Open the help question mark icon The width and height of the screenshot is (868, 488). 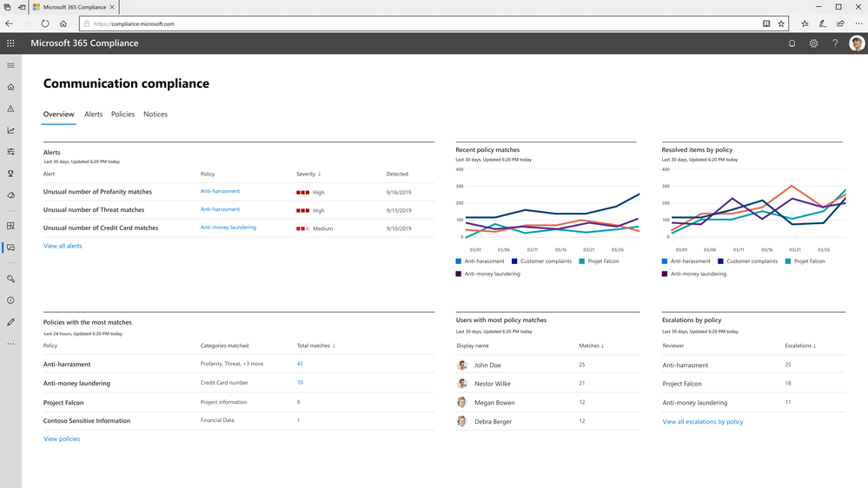point(835,43)
